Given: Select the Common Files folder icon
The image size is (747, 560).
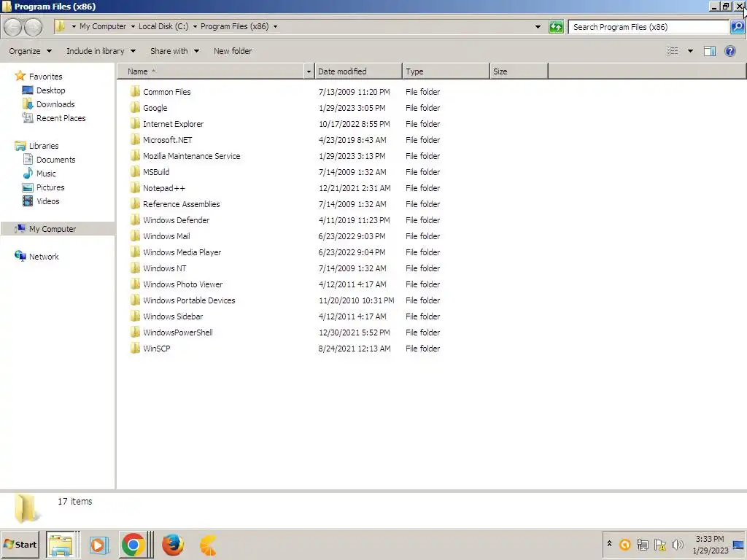Looking at the screenshot, I should [135, 91].
